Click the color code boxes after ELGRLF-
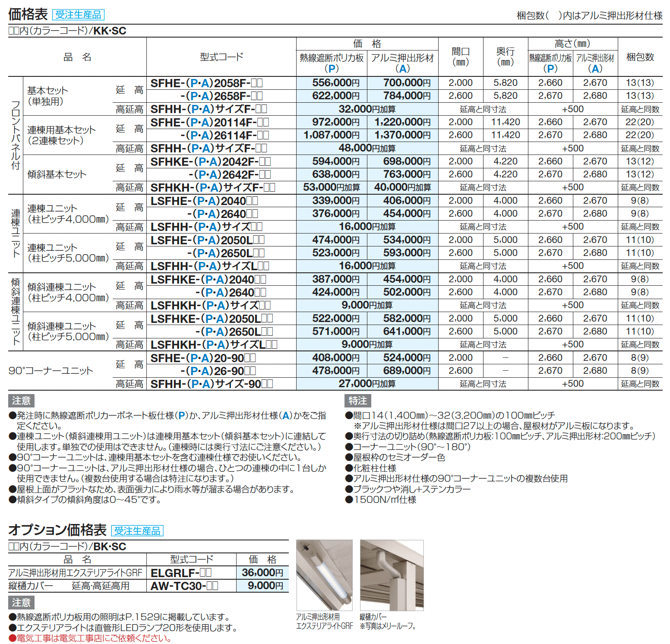The height and width of the screenshot is (644, 670). (x=205, y=573)
